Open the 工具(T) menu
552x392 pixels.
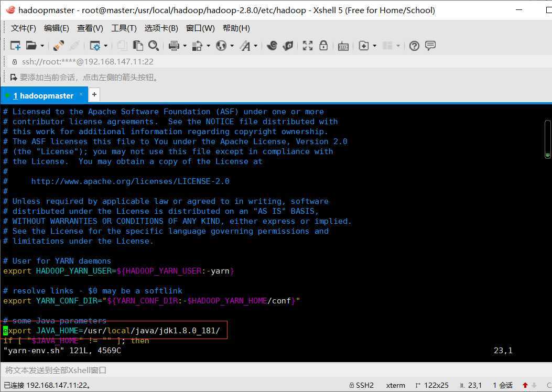[x=124, y=28]
